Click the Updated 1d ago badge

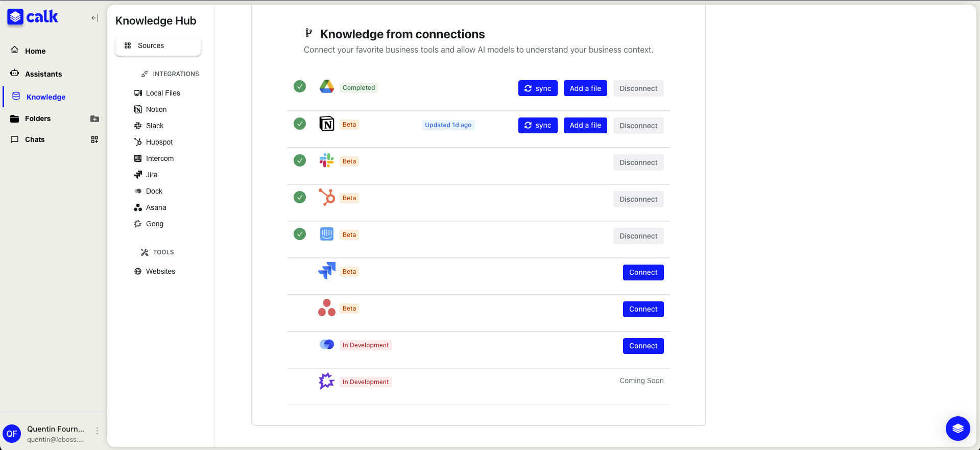point(448,125)
